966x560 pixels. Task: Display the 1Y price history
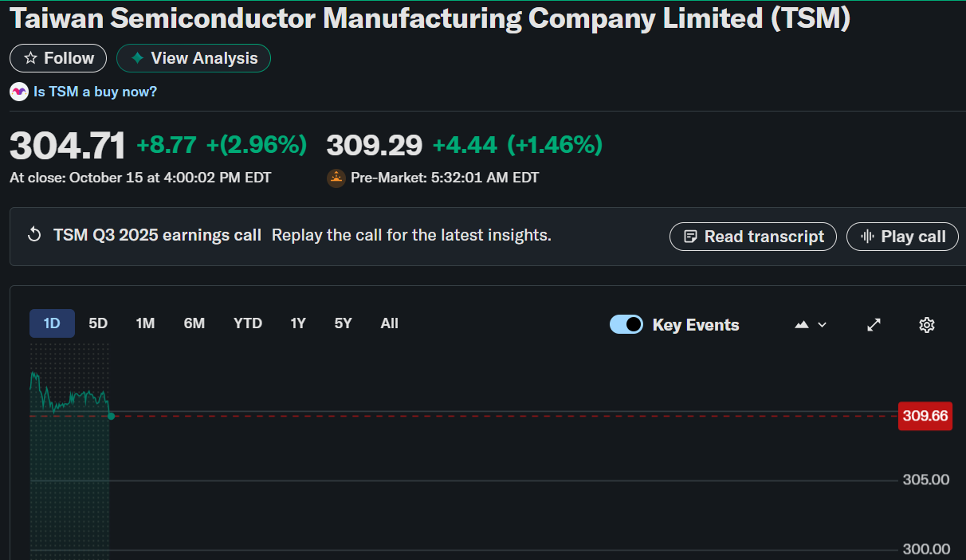(x=298, y=323)
